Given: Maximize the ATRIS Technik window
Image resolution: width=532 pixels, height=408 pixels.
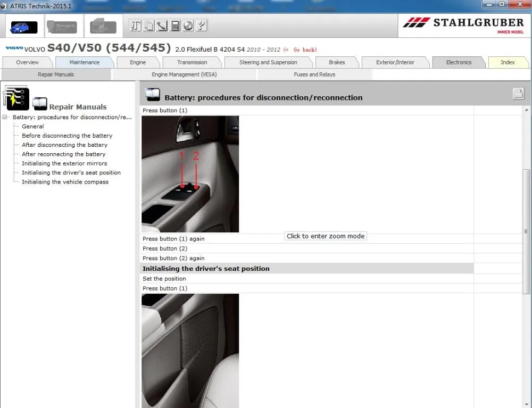Looking at the screenshot, I should (502, 4).
